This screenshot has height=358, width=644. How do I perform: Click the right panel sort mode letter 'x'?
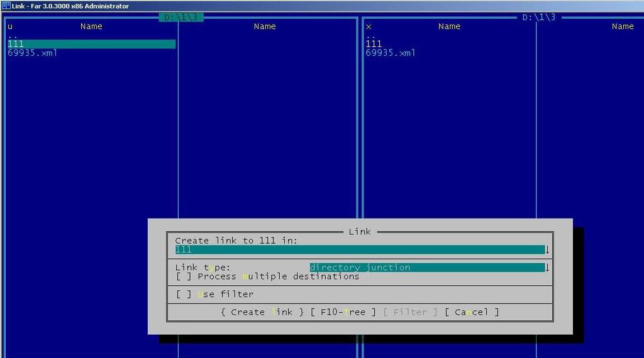coord(369,26)
